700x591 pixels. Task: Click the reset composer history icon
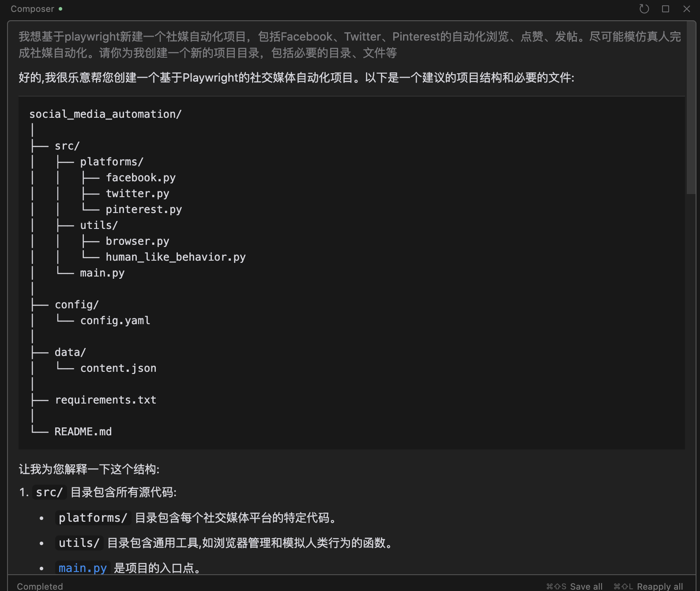coord(644,9)
